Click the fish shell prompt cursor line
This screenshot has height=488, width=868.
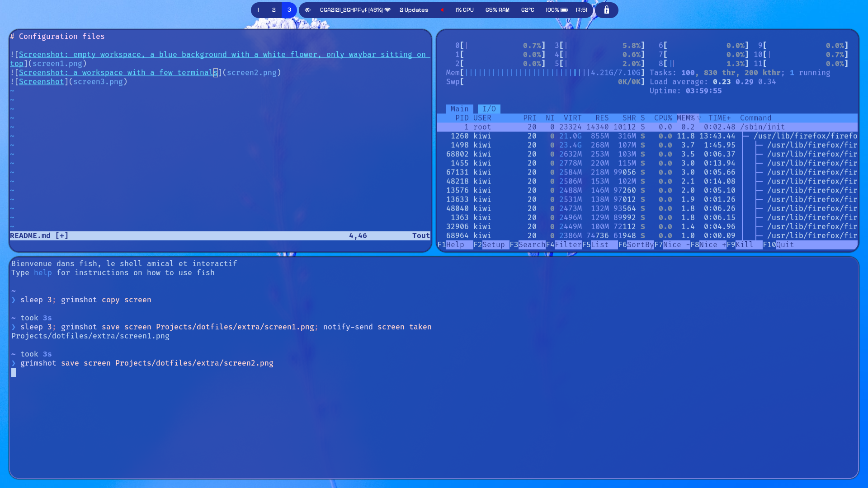[x=14, y=372]
